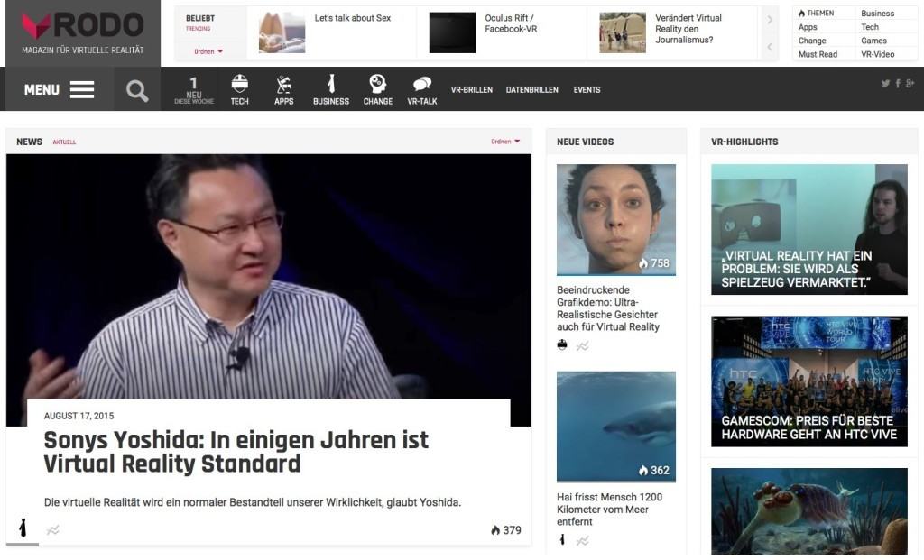Open the VR-TALK speech bubble category
The image size is (924, 560).
[422, 89]
